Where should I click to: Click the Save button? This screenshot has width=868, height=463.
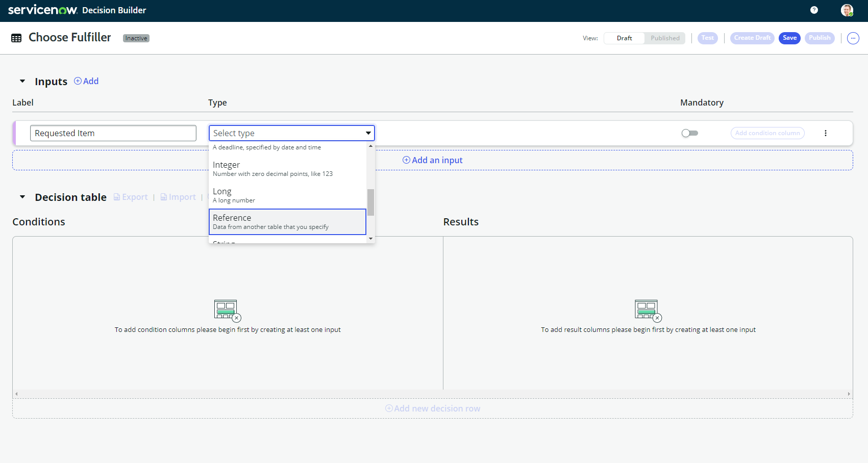tap(789, 38)
